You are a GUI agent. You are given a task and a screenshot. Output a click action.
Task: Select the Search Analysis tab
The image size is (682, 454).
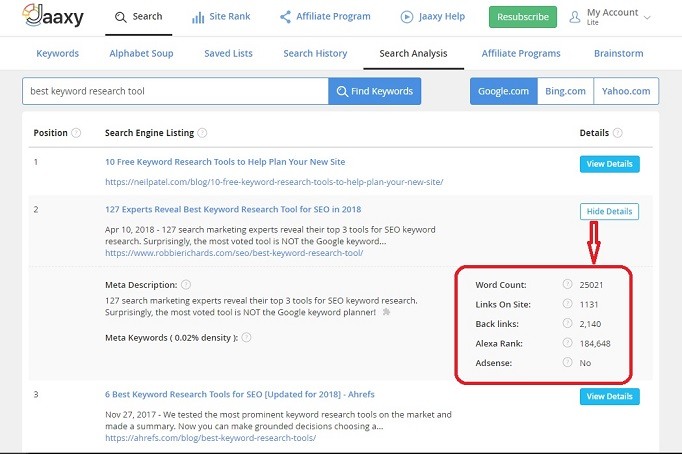click(413, 53)
